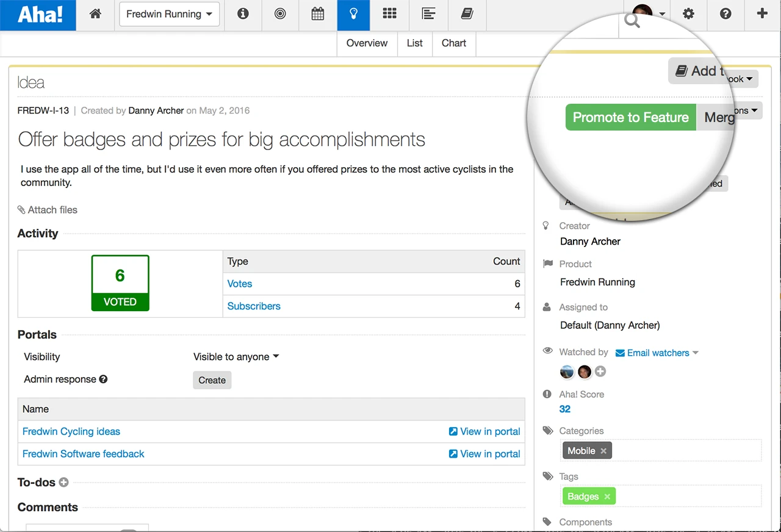Open the Votes link in Activity table
This screenshot has width=781, height=532.
coord(240,284)
